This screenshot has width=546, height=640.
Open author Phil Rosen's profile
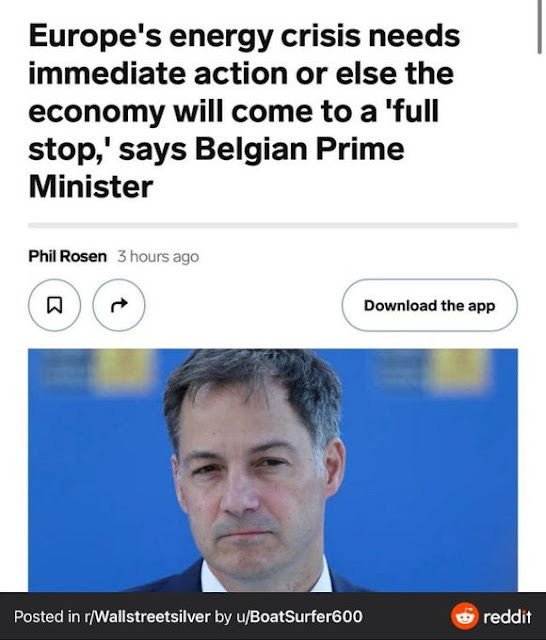point(67,256)
